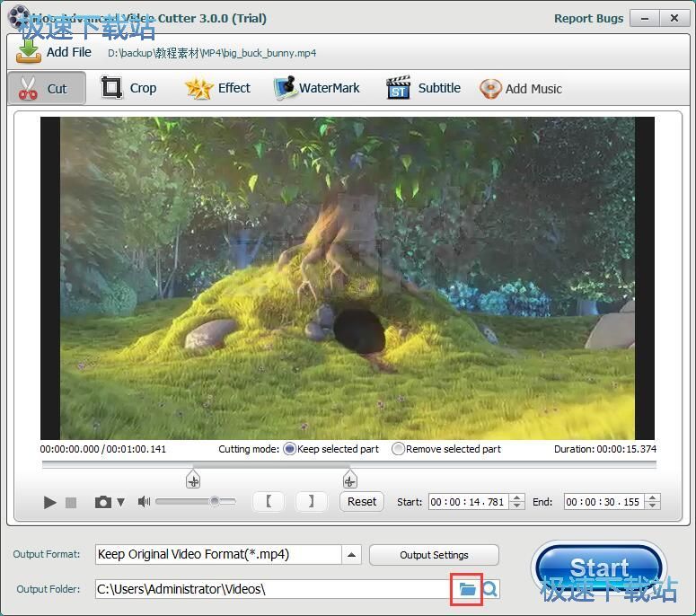This screenshot has height=616, width=696.
Task: Click the Start button
Action: click(599, 568)
